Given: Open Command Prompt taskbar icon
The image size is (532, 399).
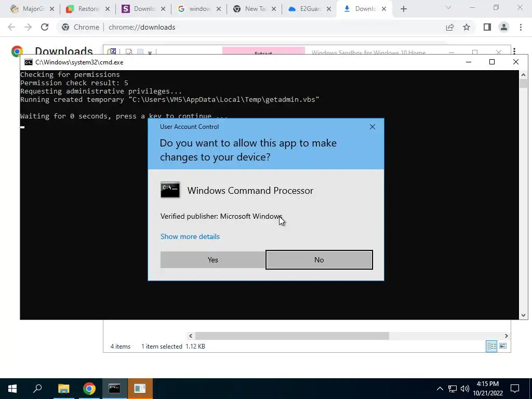Looking at the screenshot, I should point(114,389).
